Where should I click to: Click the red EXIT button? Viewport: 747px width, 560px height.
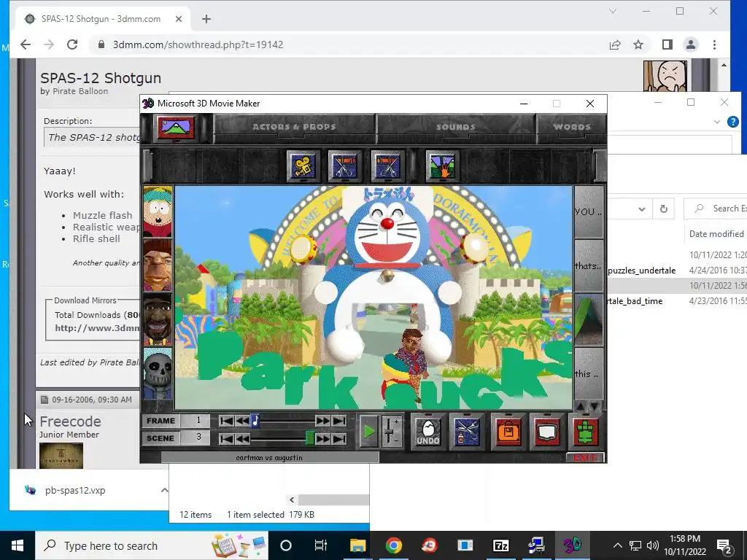pyautogui.click(x=584, y=458)
